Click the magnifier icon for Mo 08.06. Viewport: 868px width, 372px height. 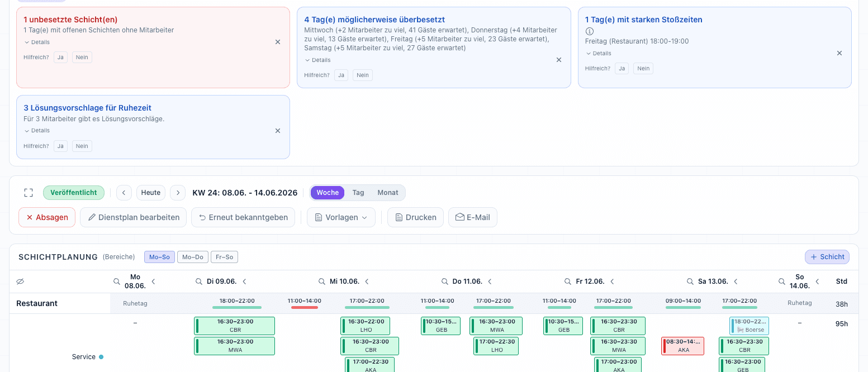(x=117, y=282)
